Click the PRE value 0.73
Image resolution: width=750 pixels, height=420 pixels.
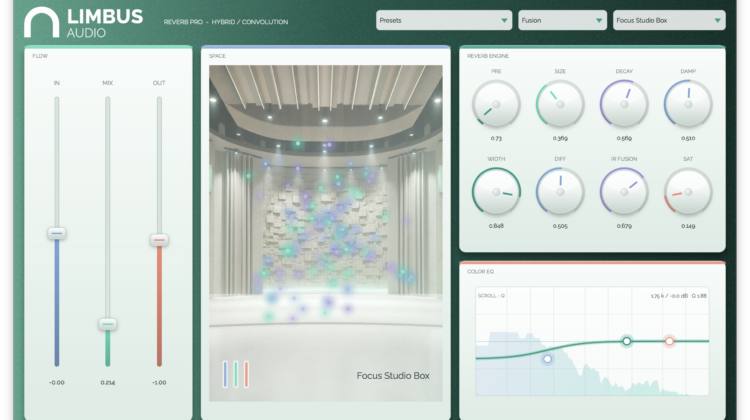pyautogui.click(x=496, y=138)
